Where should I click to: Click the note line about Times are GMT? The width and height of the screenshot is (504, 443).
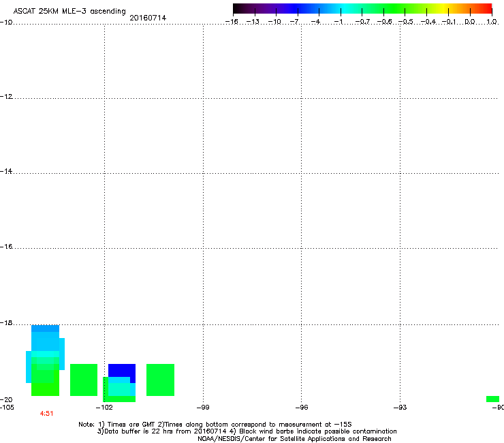[215, 425]
